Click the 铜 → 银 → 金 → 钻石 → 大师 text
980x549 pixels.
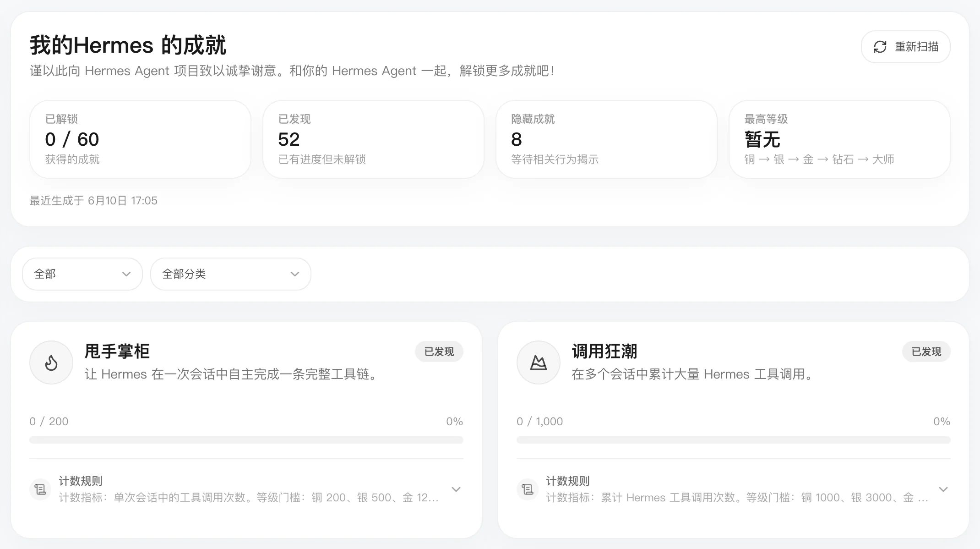point(819,159)
